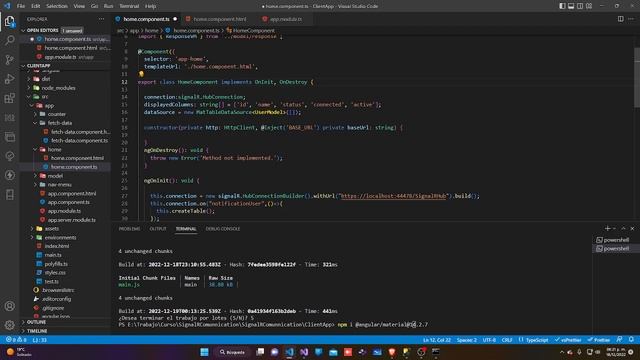The image size is (640, 360).
Task: Toggle primary sidebar layout icon in title bar
Action: click(562, 6)
